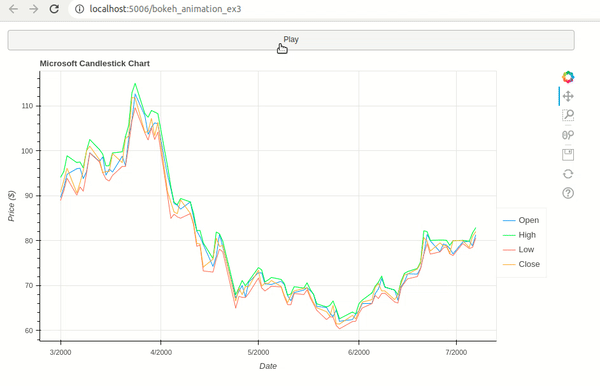The height and width of the screenshot is (386, 600).
Task: Show site information icon in address bar
Action: 79,9
